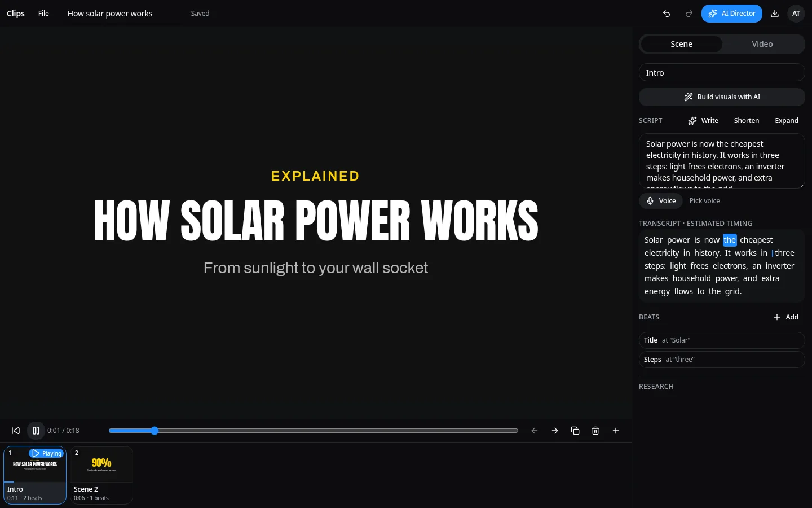Select the Intro scene thumbnail

35,475
